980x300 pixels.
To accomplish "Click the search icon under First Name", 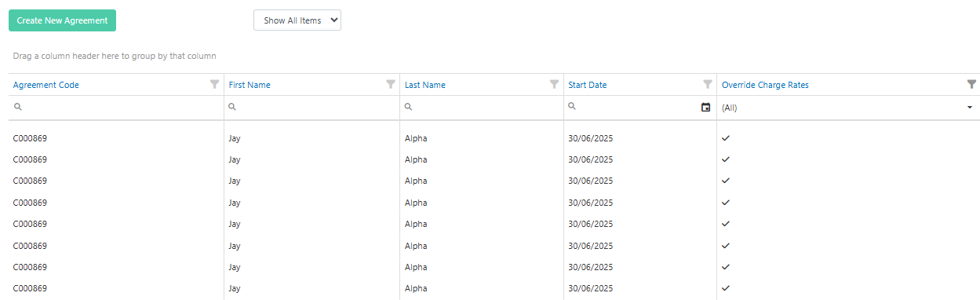I will (232, 106).
